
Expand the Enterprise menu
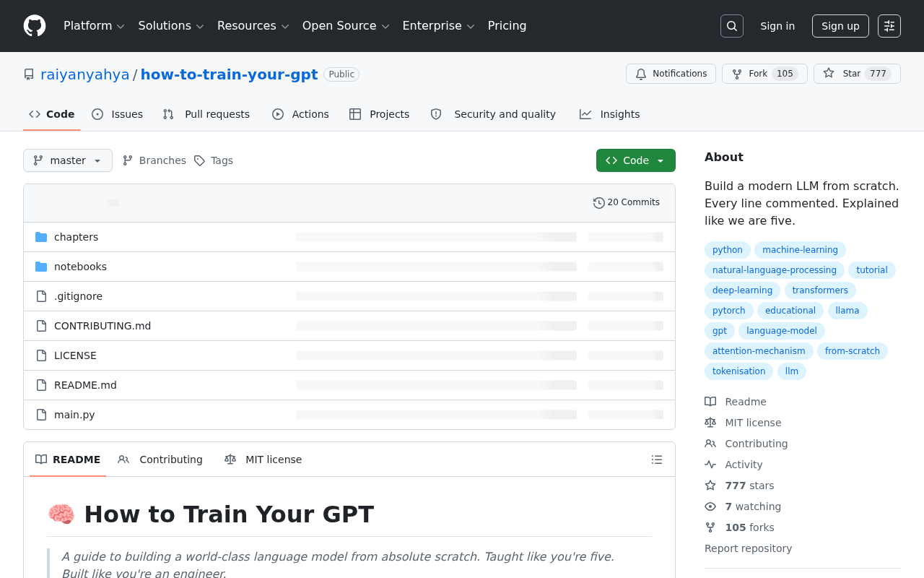(438, 26)
